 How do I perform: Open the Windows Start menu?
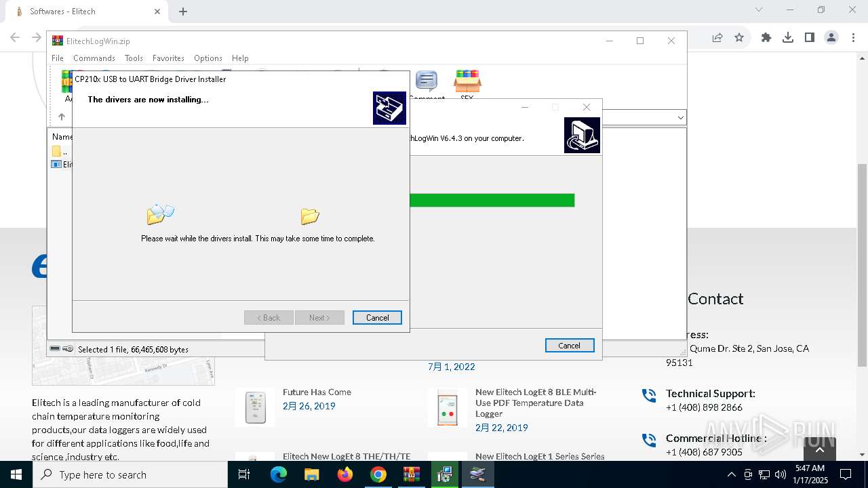[x=16, y=474]
